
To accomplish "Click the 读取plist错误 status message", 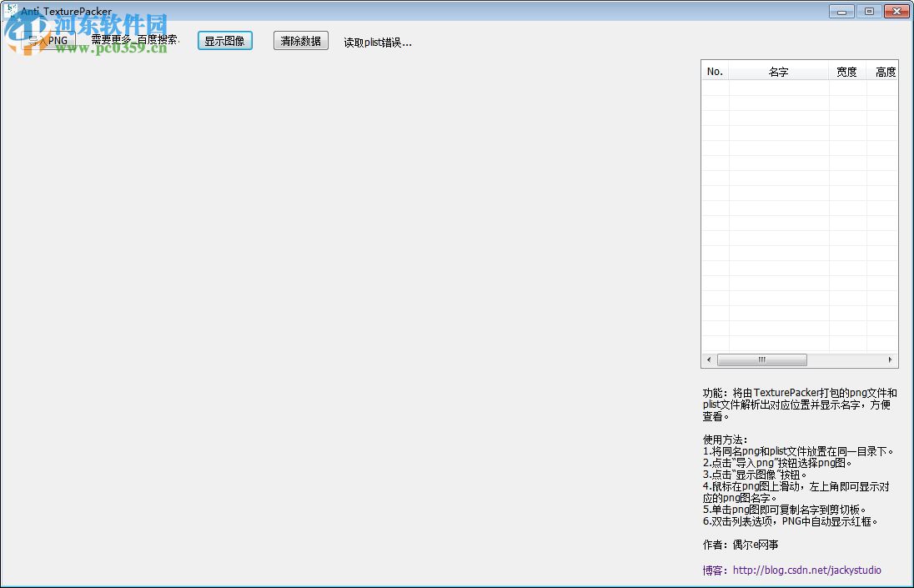I will [x=376, y=42].
